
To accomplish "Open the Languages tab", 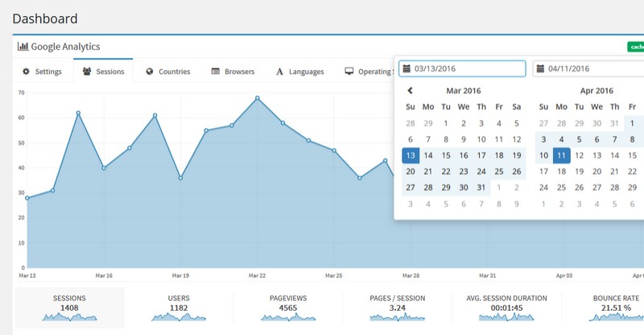I will (x=299, y=72).
